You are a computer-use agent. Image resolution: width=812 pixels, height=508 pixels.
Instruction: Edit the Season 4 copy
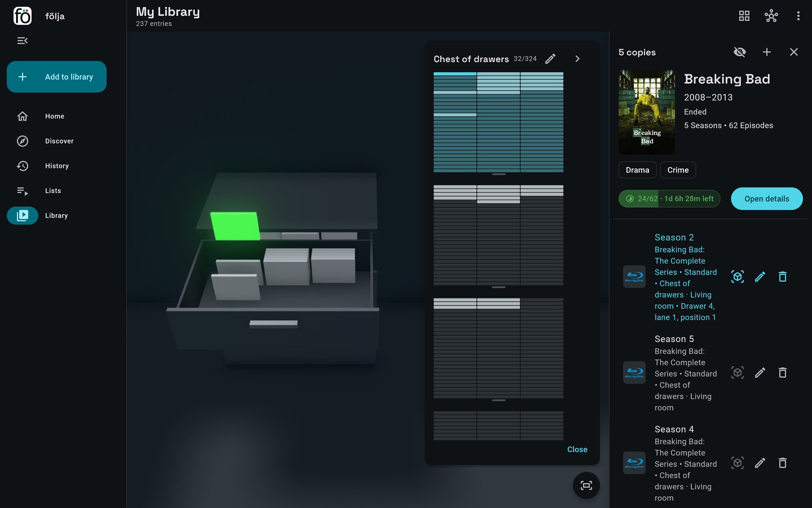pos(760,463)
